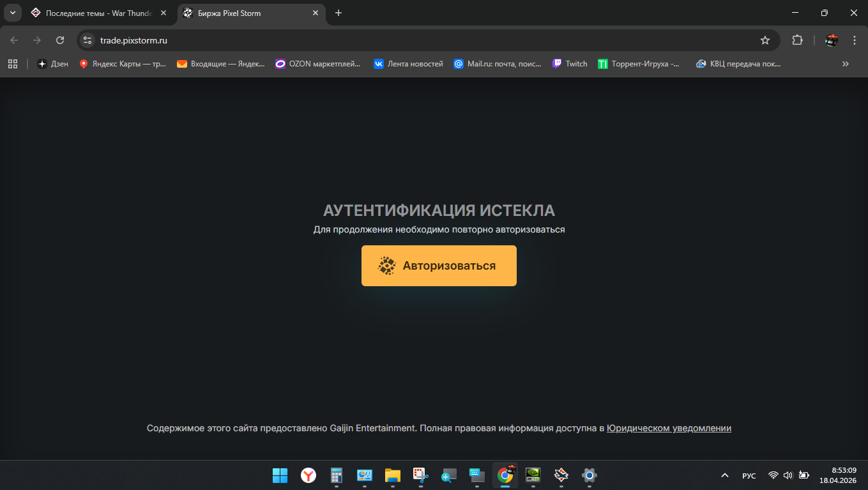The image size is (868, 490).
Task: Open the Юридическом уведомлении legal notice link
Action: click(x=669, y=428)
